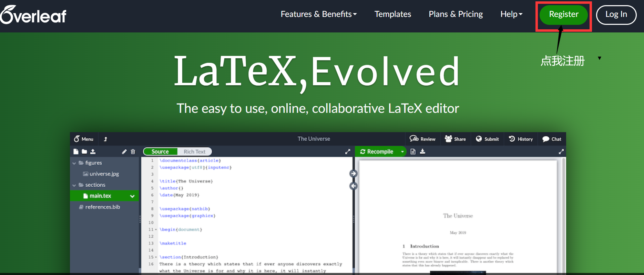This screenshot has width=644, height=275.
Task: Open the project History
Action: click(x=521, y=139)
